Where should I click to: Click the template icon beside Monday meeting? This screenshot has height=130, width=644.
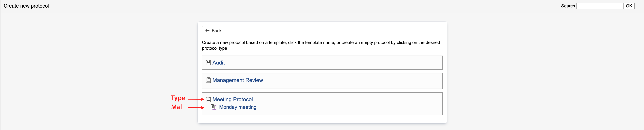coord(213,107)
